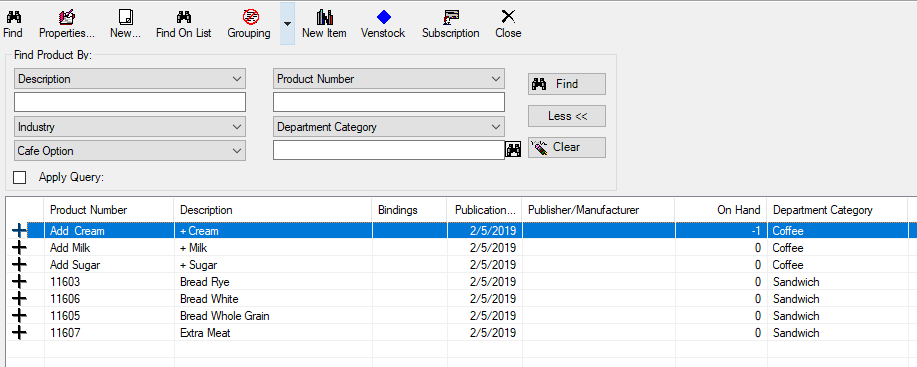Click the Publisher/Manufacturer column header

click(598, 210)
